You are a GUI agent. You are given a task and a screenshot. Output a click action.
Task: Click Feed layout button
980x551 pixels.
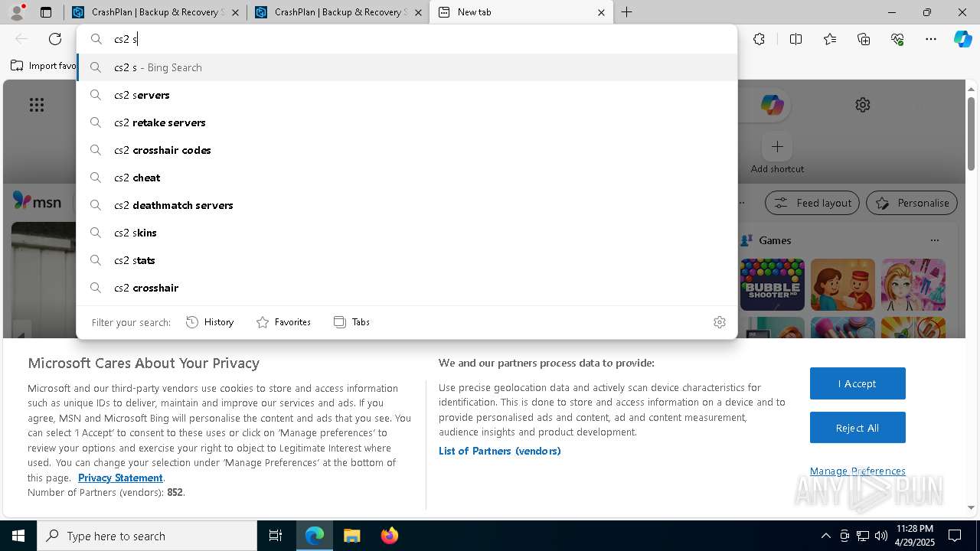(x=812, y=203)
